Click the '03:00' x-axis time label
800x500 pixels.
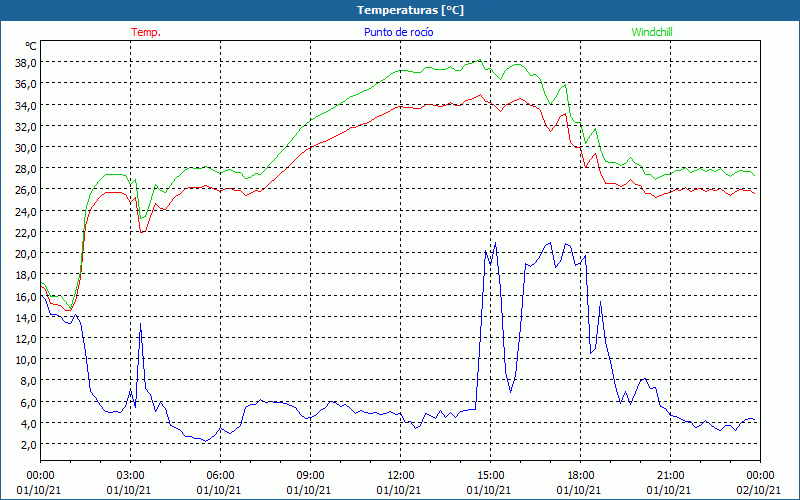130,476
